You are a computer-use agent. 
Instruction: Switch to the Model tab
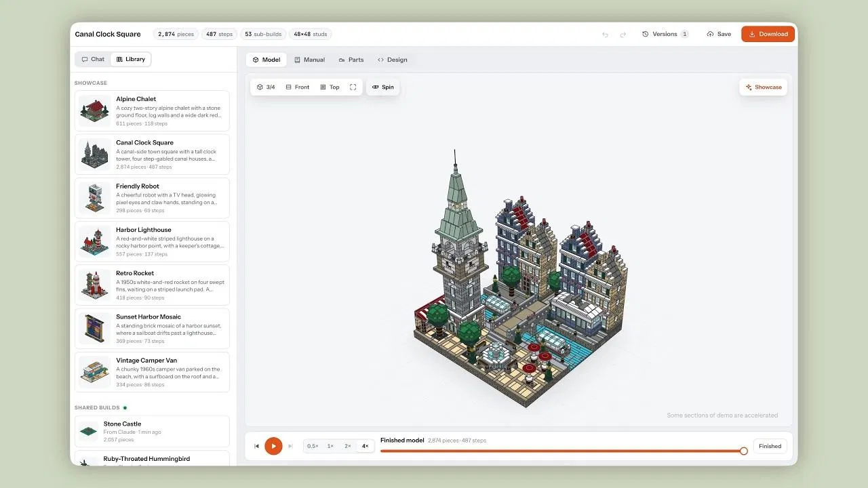coord(267,60)
